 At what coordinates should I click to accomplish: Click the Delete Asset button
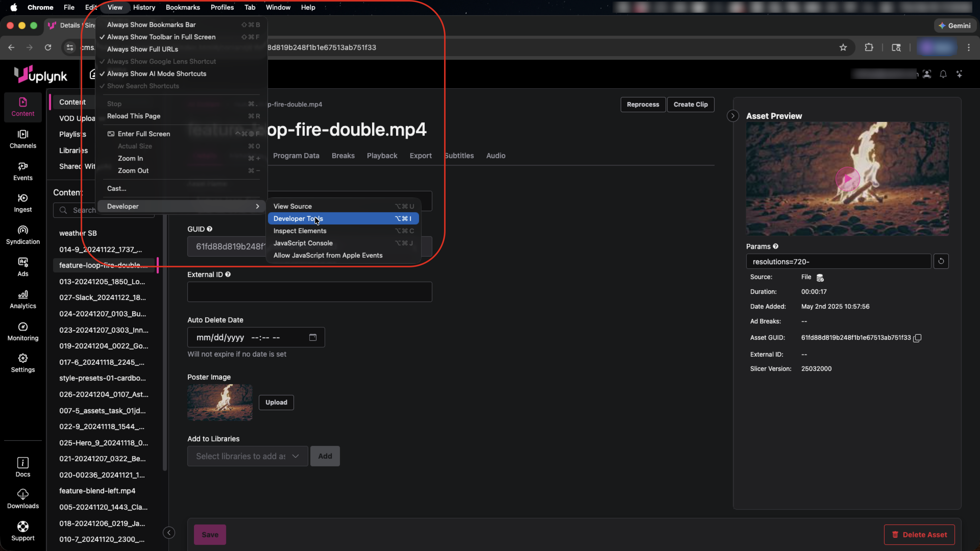click(x=919, y=534)
